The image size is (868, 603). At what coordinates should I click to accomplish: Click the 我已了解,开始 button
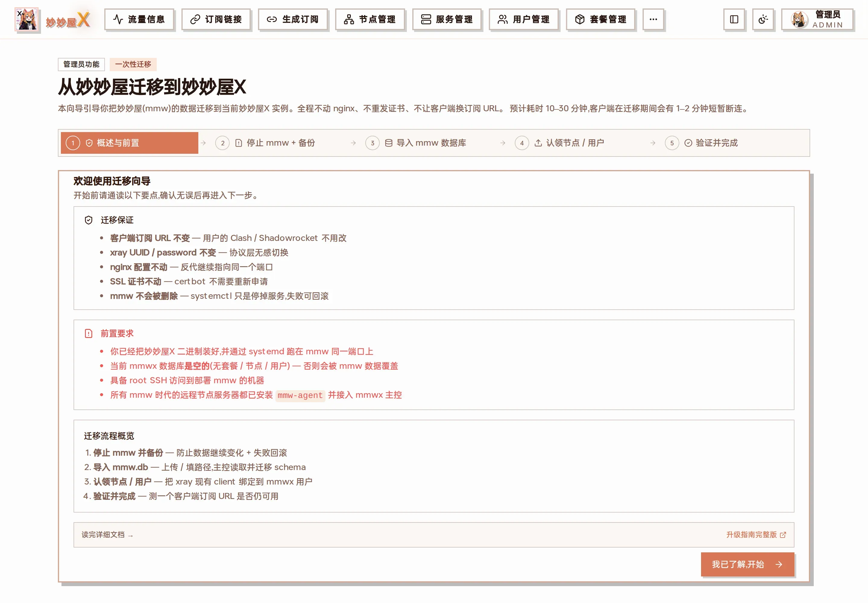click(x=747, y=564)
